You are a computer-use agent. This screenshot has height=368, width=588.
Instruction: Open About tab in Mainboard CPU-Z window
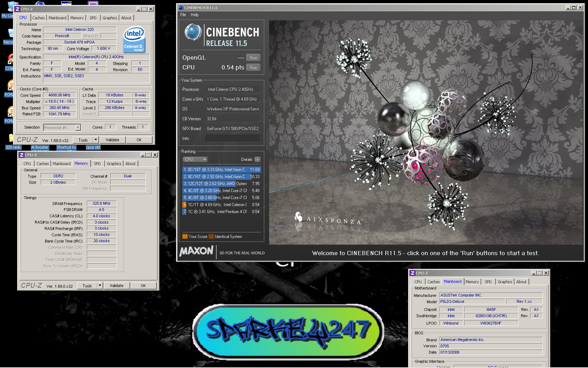coord(521,282)
